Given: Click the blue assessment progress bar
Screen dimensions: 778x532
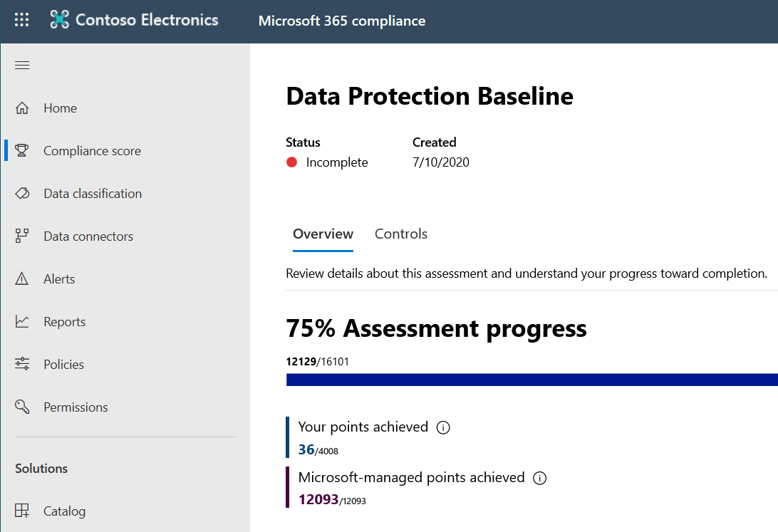Looking at the screenshot, I should pyautogui.click(x=532, y=380).
